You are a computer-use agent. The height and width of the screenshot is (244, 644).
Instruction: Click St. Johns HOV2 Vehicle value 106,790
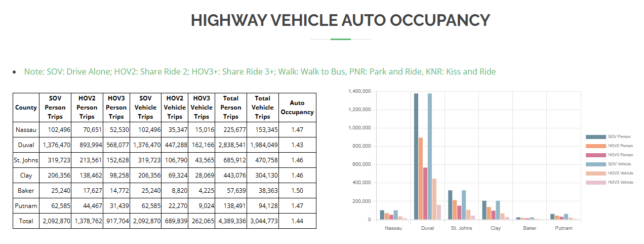click(176, 160)
